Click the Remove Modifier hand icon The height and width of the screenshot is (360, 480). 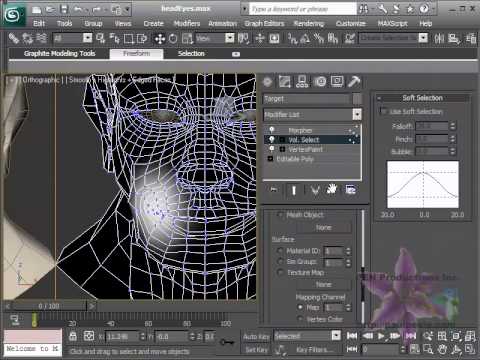332,190
